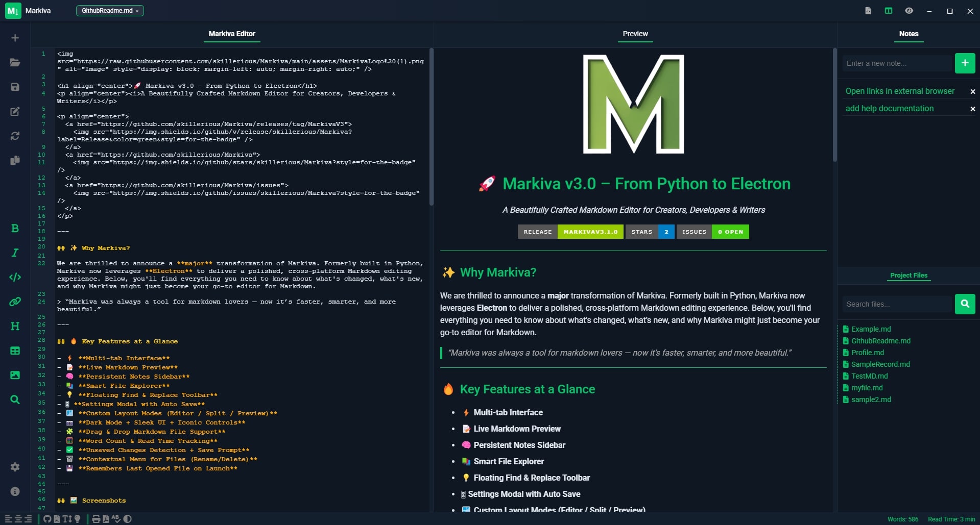The image size is (980, 525).
Task: Focus the Enter a new note field
Action: [897, 63]
